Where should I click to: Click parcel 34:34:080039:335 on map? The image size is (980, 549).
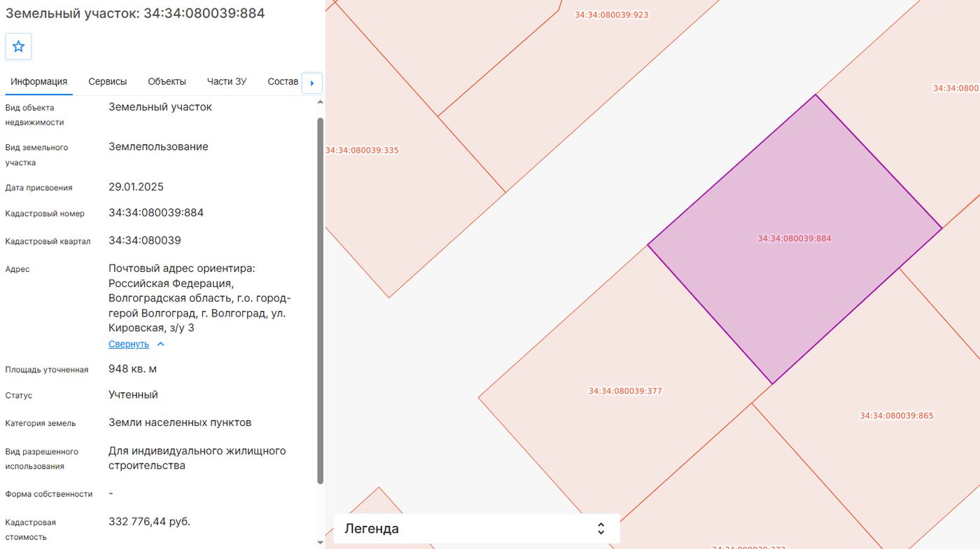point(362,150)
